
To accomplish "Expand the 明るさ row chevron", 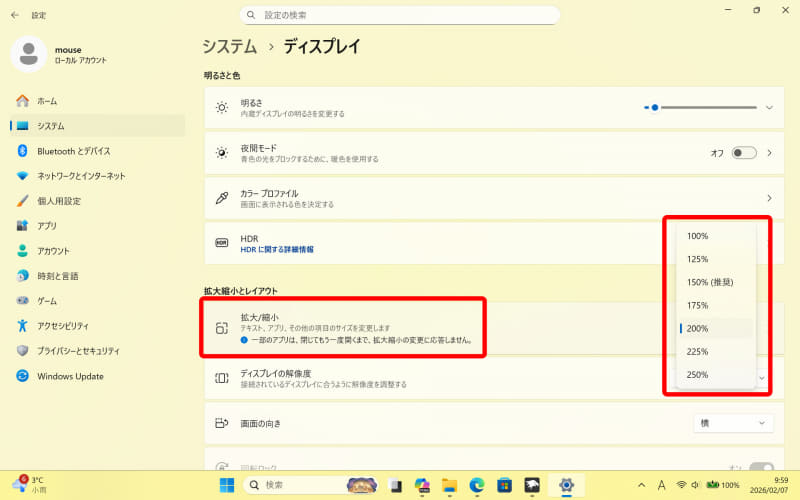I will 769,108.
